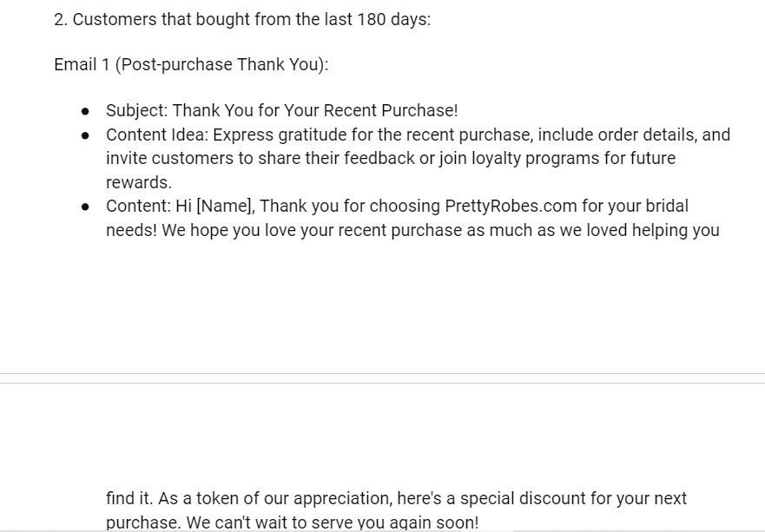Place cursor in "Email 1 (Post-purchase Thank You)" line
The image size is (765, 532).
click(x=191, y=64)
